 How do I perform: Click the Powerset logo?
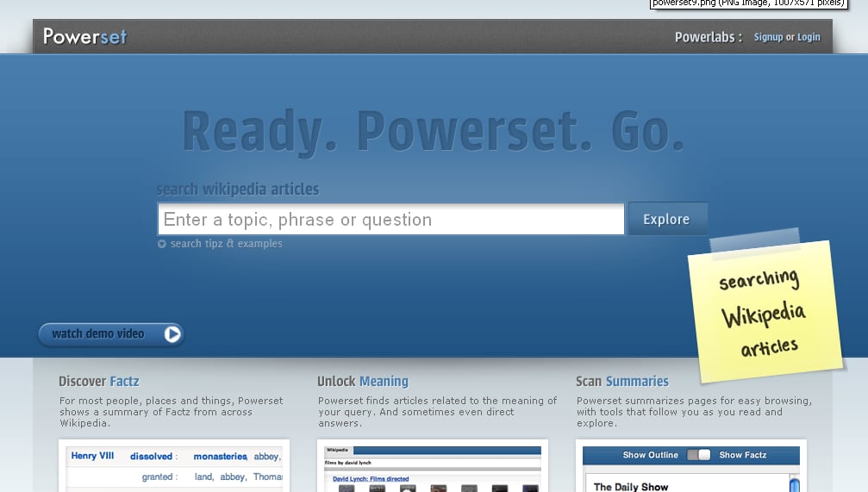click(84, 36)
